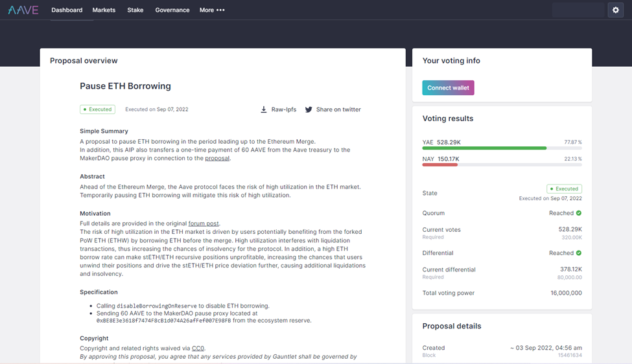Viewport: 632px width, 364px height.
Task: Click disableBorrowingOnReserve code text
Action: click(x=157, y=306)
